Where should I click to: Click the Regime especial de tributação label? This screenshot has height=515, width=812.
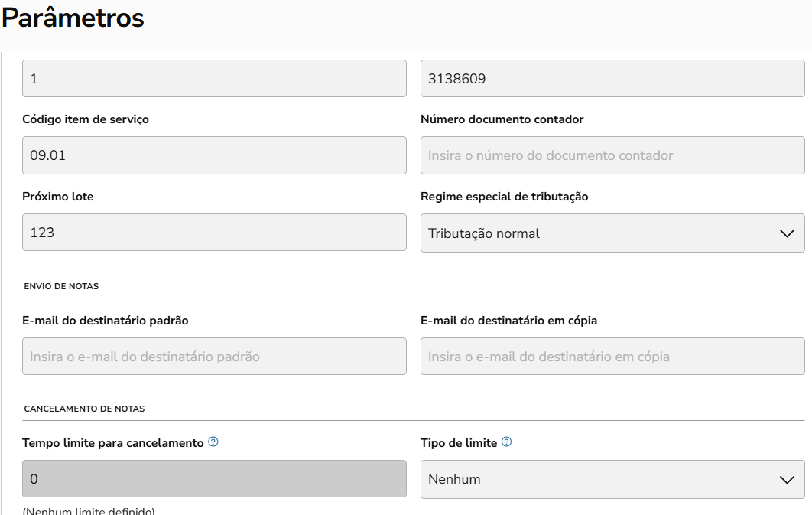504,197
